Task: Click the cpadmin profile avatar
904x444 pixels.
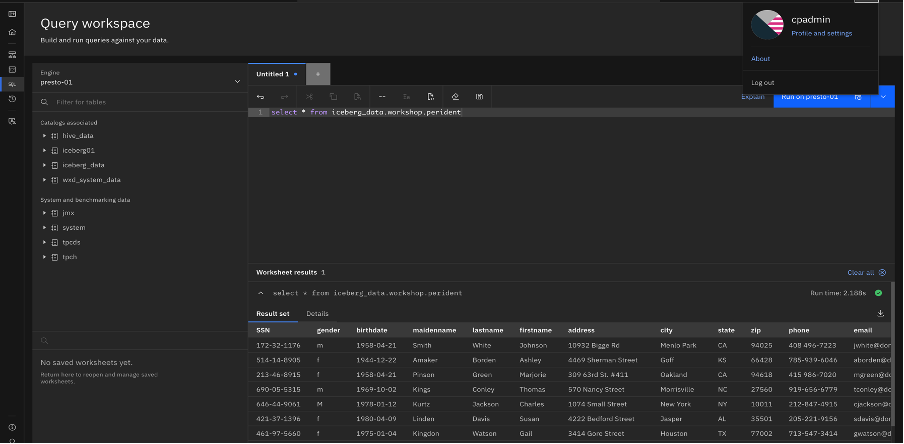Action: (x=767, y=25)
